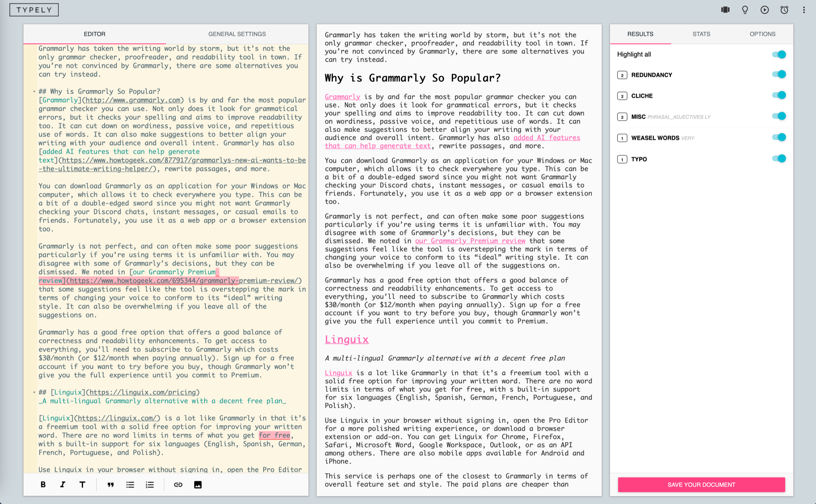Screen dimensions: 816x504
Task: Open the Stats tab
Action: point(701,34)
